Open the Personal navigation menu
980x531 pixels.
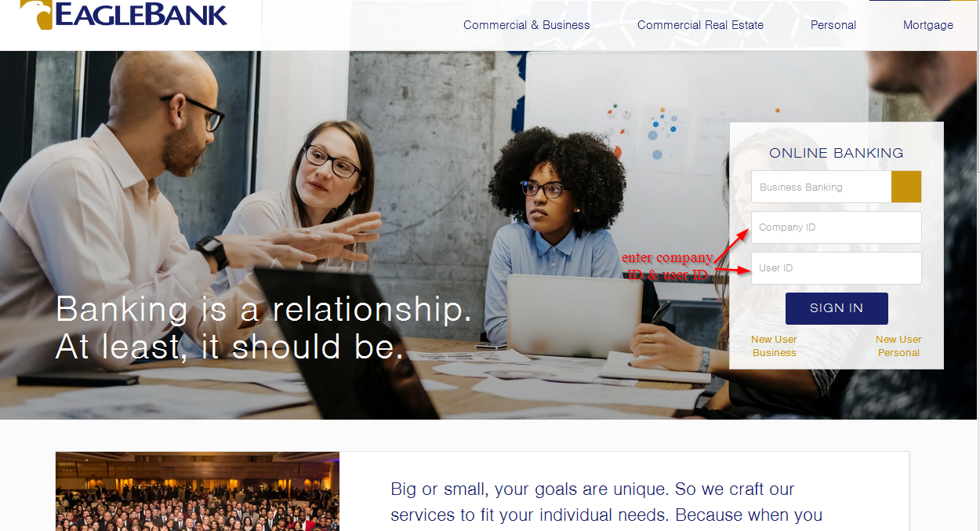point(833,25)
